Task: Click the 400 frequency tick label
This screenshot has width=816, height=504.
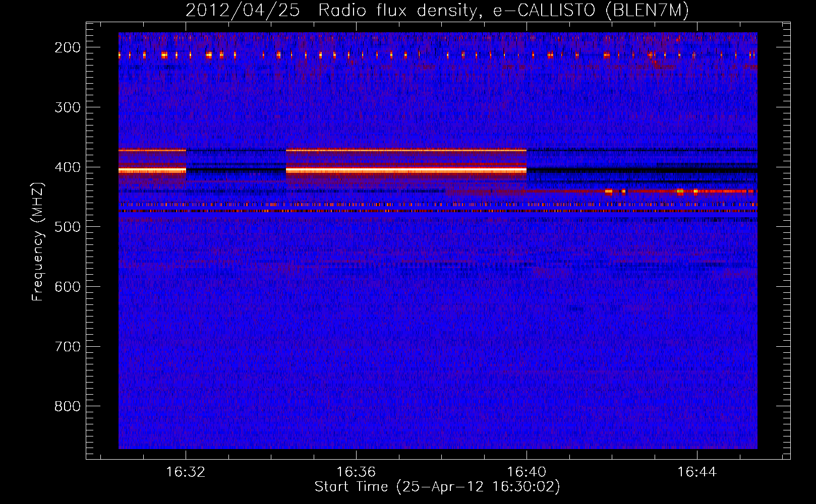Action: point(68,167)
